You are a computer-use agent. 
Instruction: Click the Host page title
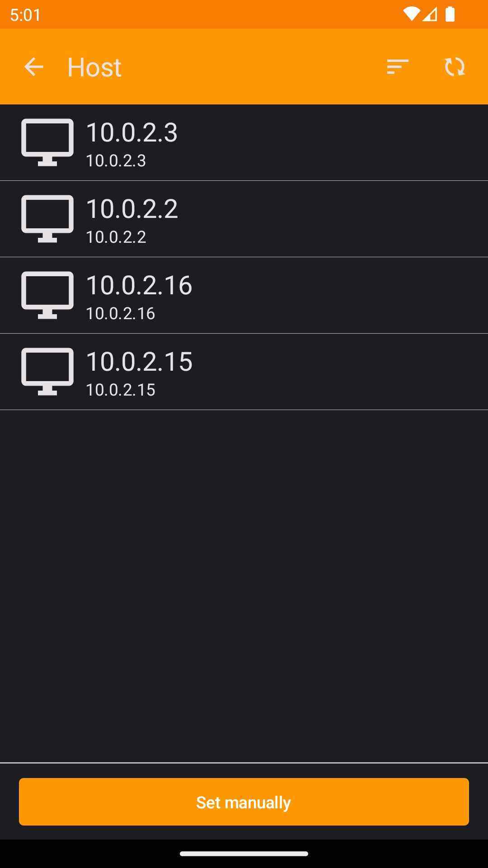tap(94, 67)
